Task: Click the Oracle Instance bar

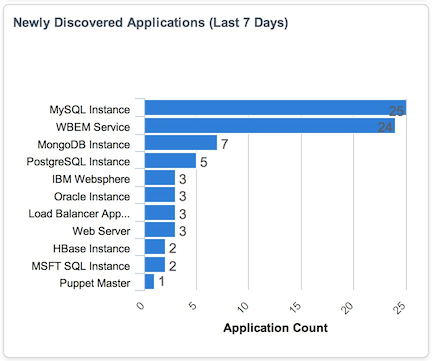Action: point(160,195)
